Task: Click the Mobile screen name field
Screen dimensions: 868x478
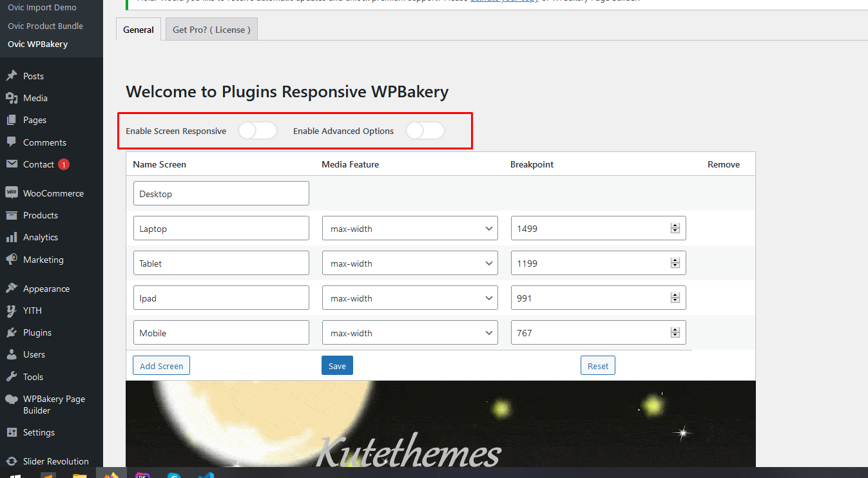Action: pos(221,332)
